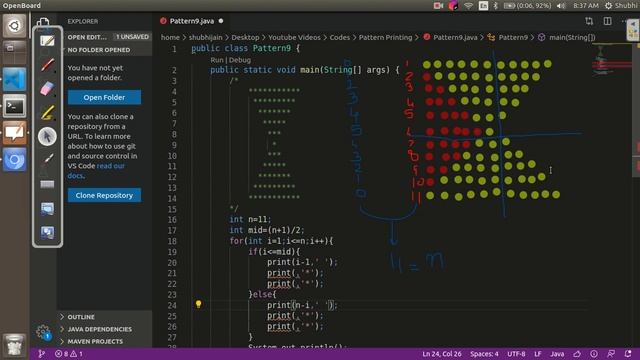Click LF end-of-line selector
The image size is (640, 360).
pos(538,354)
